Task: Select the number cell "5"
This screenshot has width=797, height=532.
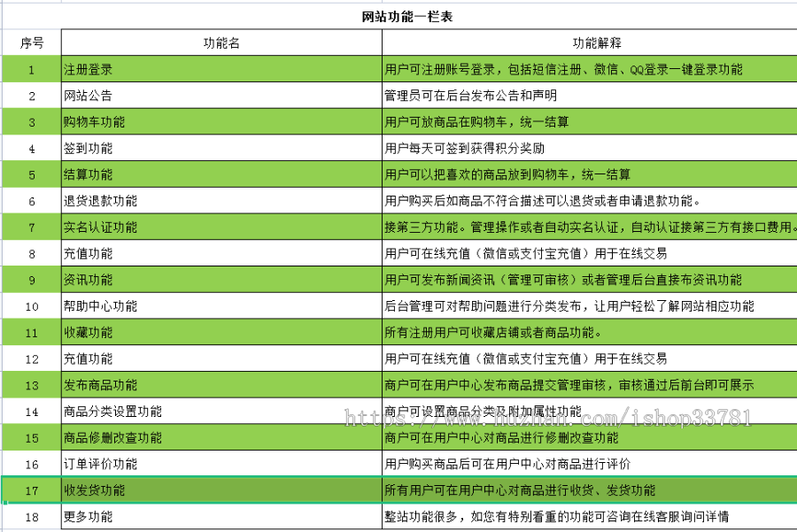Action: (32, 174)
